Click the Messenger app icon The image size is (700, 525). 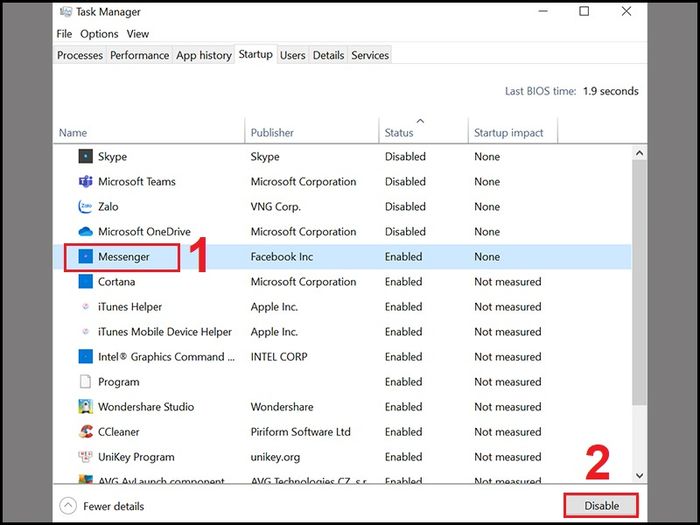(85, 256)
